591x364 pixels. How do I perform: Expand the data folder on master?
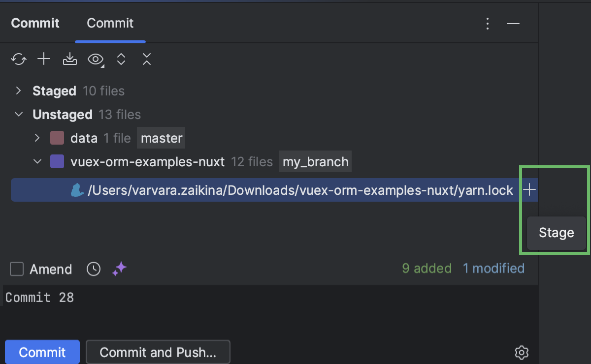tap(37, 138)
